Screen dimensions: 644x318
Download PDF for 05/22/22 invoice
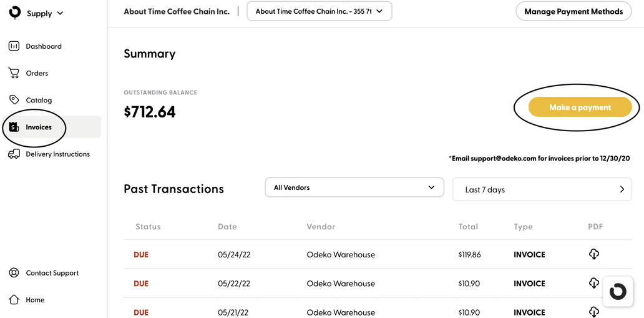593,283
